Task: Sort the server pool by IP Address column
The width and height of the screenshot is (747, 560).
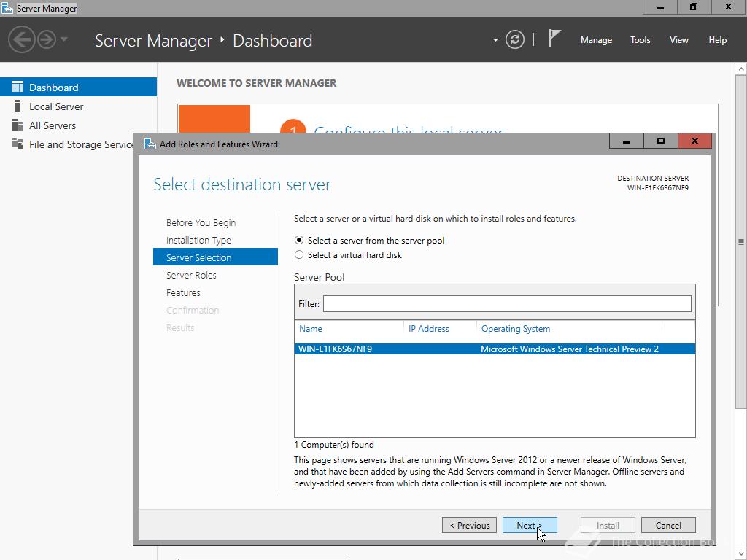Action: coord(429,329)
